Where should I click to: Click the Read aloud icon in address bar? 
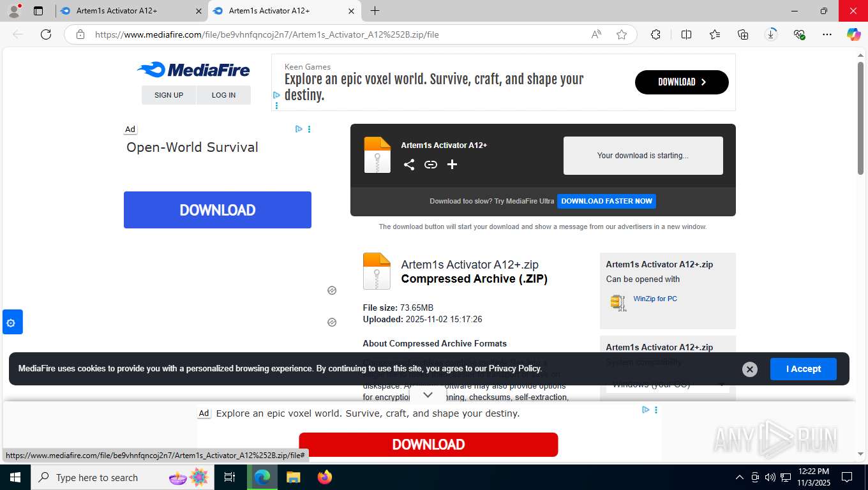pyautogui.click(x=596, y=34)
